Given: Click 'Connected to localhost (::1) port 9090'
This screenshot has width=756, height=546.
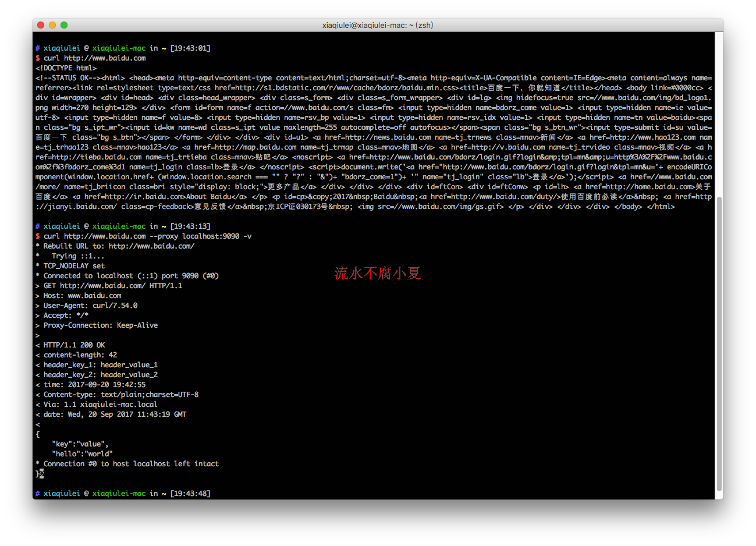Looking at the screenshot, I should (x=127, y=276).
